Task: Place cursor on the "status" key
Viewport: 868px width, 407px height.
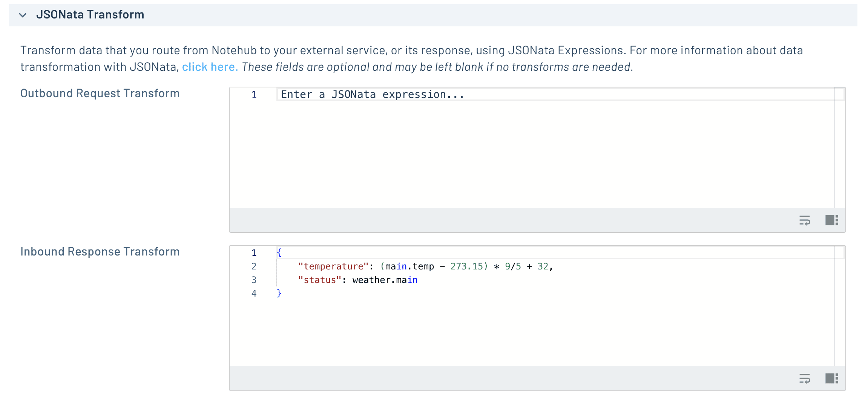Action: tap(319, 280)
